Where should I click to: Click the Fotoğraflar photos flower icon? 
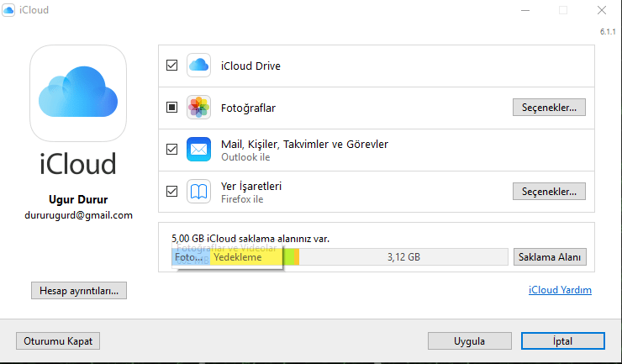(x=198, y=108)
